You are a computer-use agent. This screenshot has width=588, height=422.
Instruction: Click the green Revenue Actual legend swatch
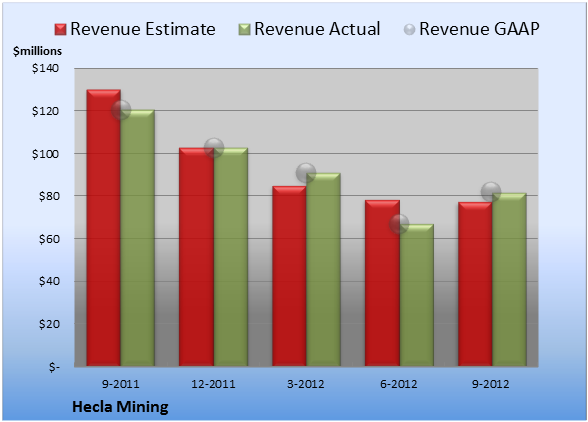(244, 30)
